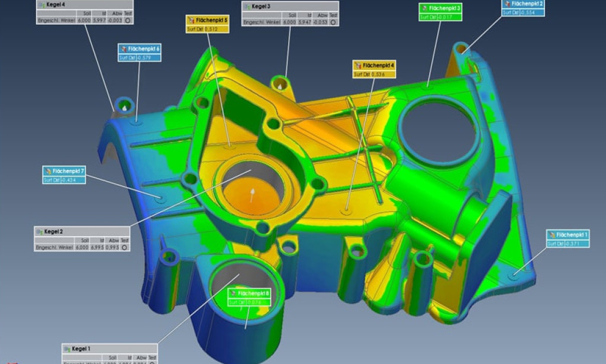Viewport: 606px width, 364px height.
Task: Click the Abw value -0,053 in Kegel 3
Action: 320,22
